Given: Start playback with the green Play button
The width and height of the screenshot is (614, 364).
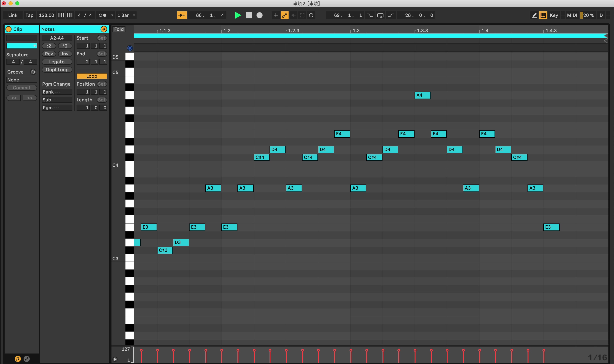Looking at the screenshot, I should (x=238, y=15).
